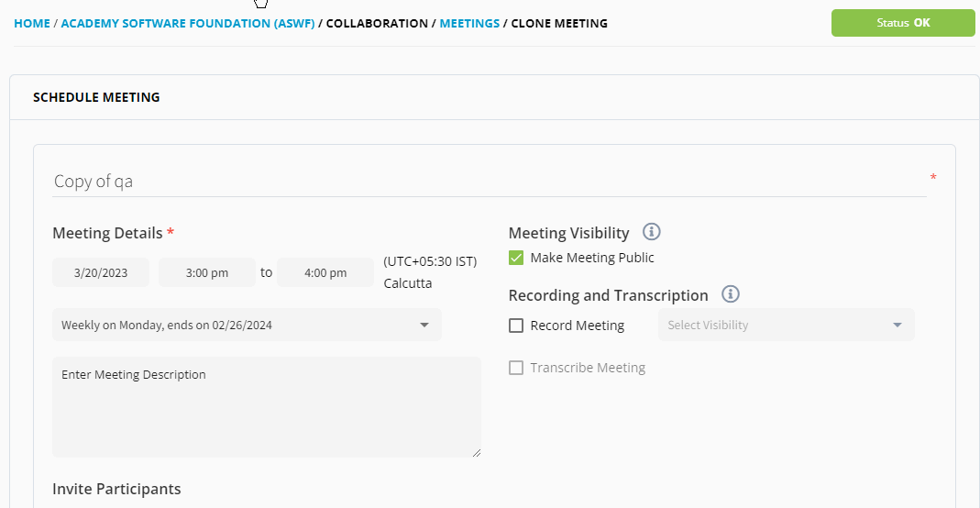The image size is (980, 508).
Task: Open the Weekly on Monday recurrence dropdown
Action: [247, 325]
